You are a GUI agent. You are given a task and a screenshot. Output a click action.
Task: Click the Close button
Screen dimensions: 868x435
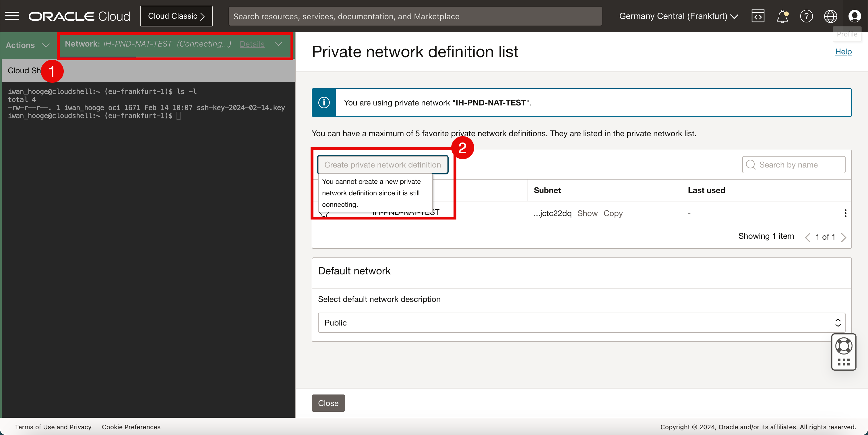(x=328, y=403)
